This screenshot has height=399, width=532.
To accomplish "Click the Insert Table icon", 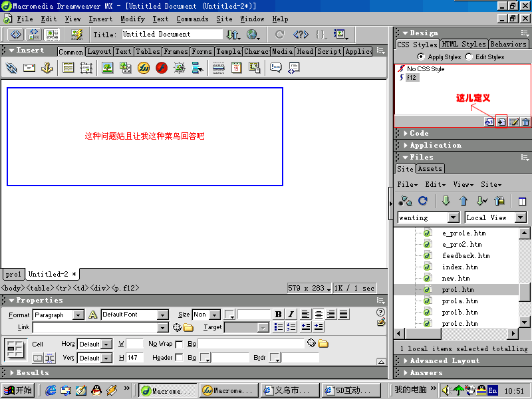I will 68,68.
